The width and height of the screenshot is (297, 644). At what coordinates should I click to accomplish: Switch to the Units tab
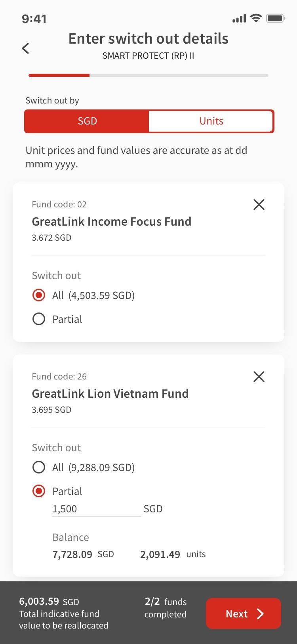click(x=211, y=121)
